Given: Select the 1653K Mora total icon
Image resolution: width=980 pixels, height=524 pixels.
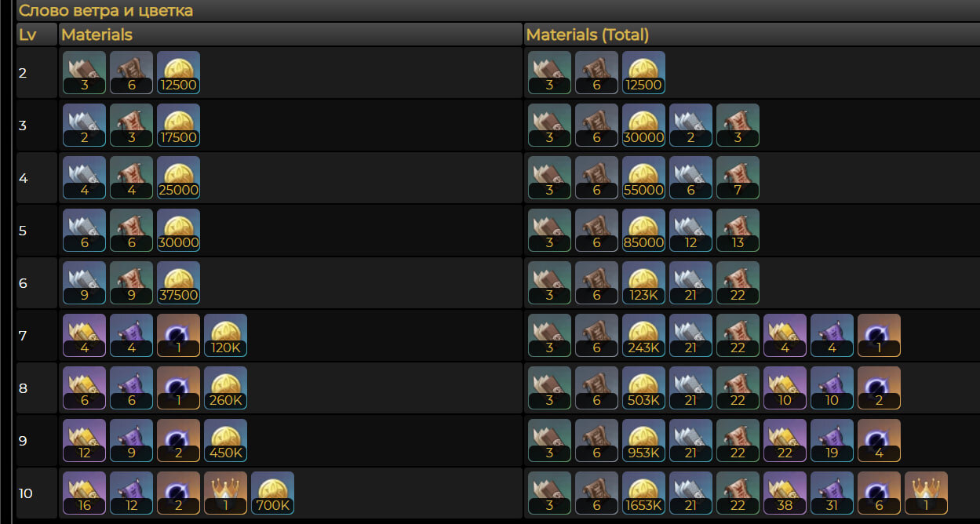Looking at the screenshot, I should tap(643, 493).
